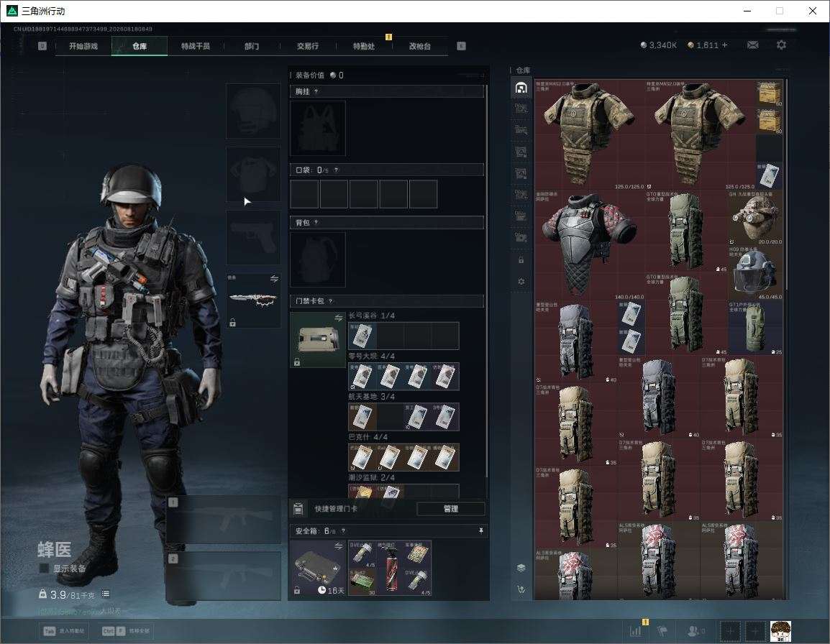The image size is (830, 644).
Task: Open the weight details list icon
Action: coord(105,594)
